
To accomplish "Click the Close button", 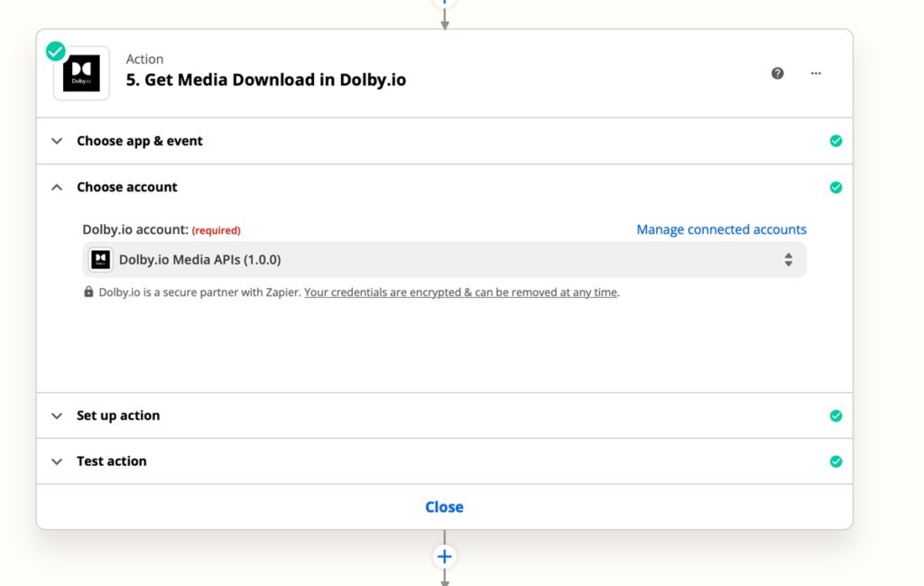I will tap(444, 507).
